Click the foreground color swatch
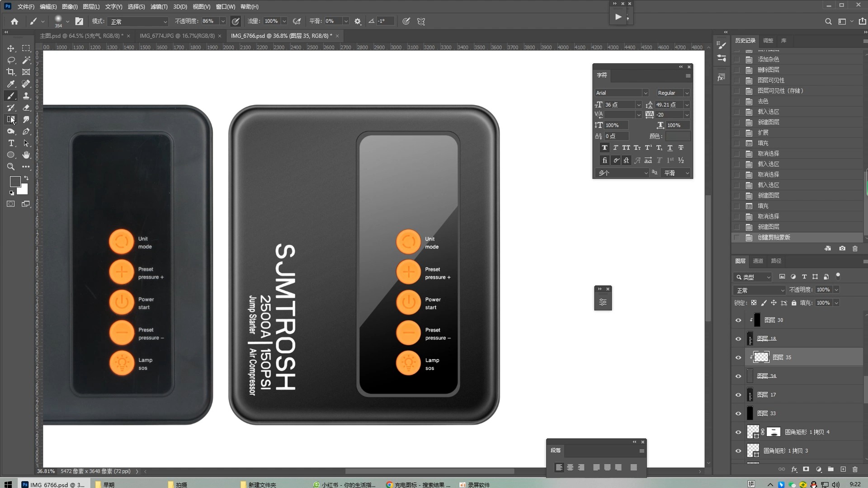Viewport: 868px width, 488px height. tap(15, 181)
